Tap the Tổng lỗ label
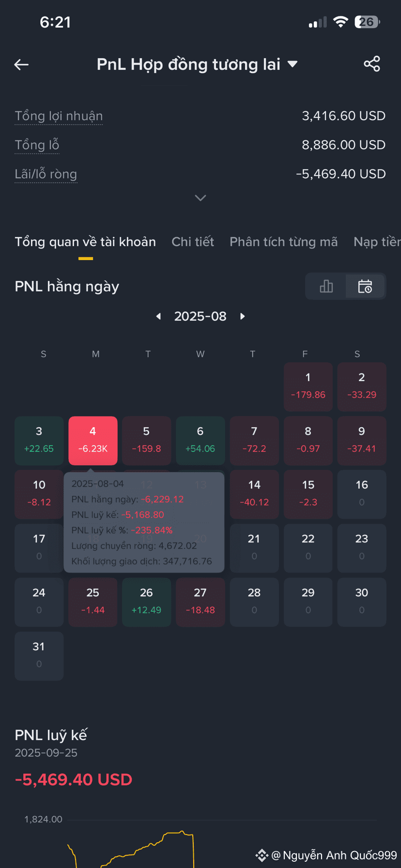The image size is (401, 868). 37,145
